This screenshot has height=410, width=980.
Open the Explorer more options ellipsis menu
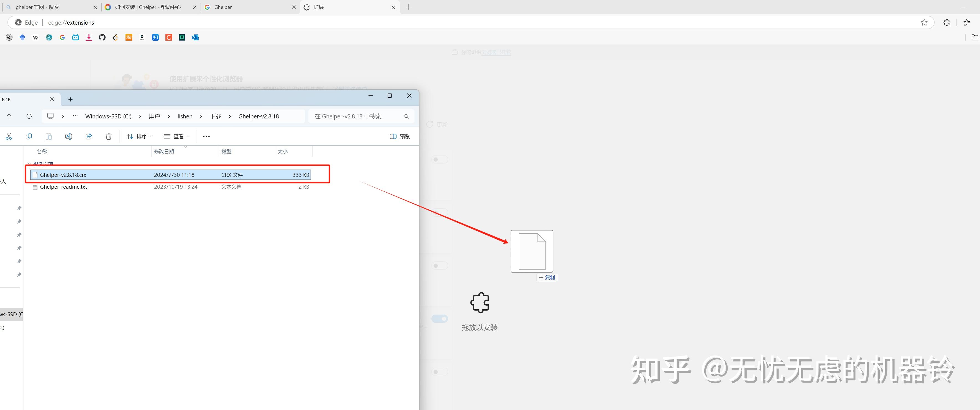point(206,136)
